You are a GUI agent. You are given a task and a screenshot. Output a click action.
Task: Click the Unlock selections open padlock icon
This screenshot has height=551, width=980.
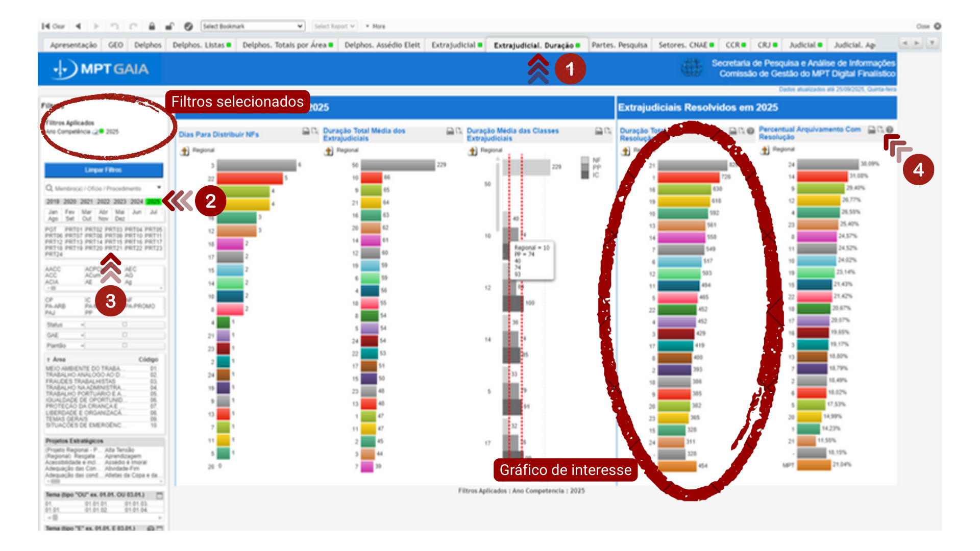[169, 26]
